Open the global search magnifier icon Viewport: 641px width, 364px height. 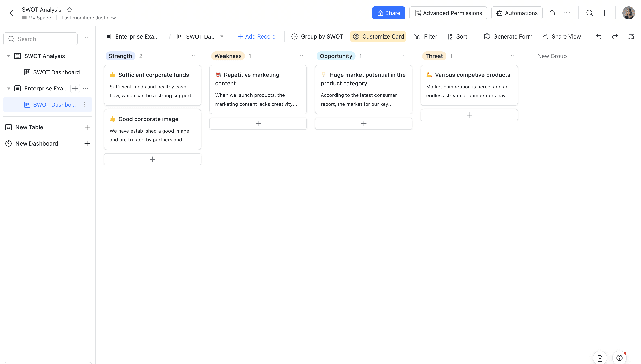tap(589, 13)
